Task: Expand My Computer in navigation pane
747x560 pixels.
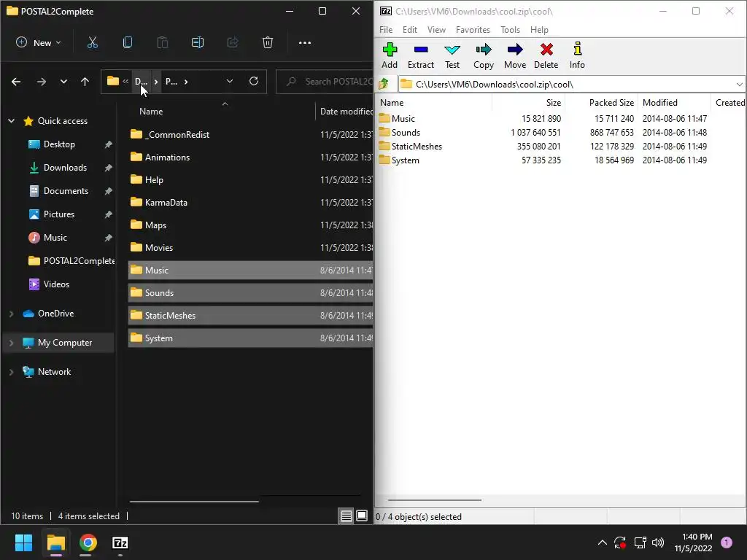Action: [x=12, y=343]
